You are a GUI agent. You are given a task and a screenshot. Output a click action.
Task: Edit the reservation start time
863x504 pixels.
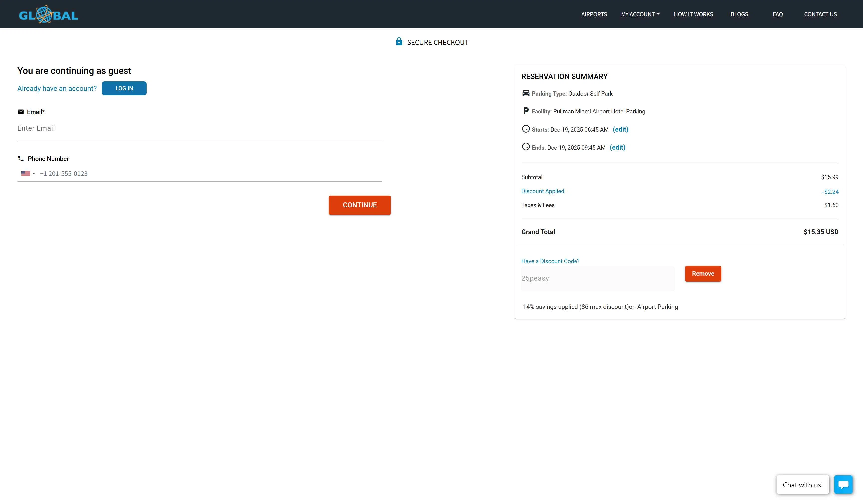tap(620, 129)
